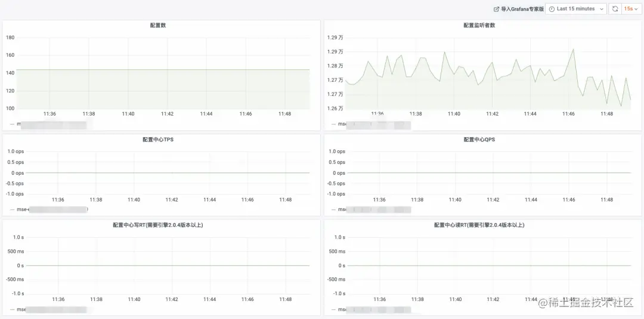Toggle the legend series under 配置监听者数 chart
The image size is (644, 319).
(371, 124)
